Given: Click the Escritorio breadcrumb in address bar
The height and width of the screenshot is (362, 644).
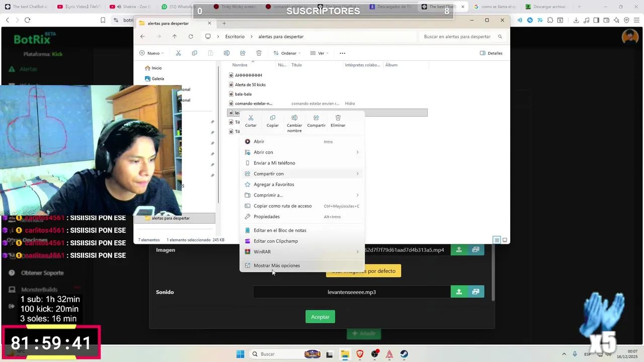Looking at the screenshot, I should [235, 36].
